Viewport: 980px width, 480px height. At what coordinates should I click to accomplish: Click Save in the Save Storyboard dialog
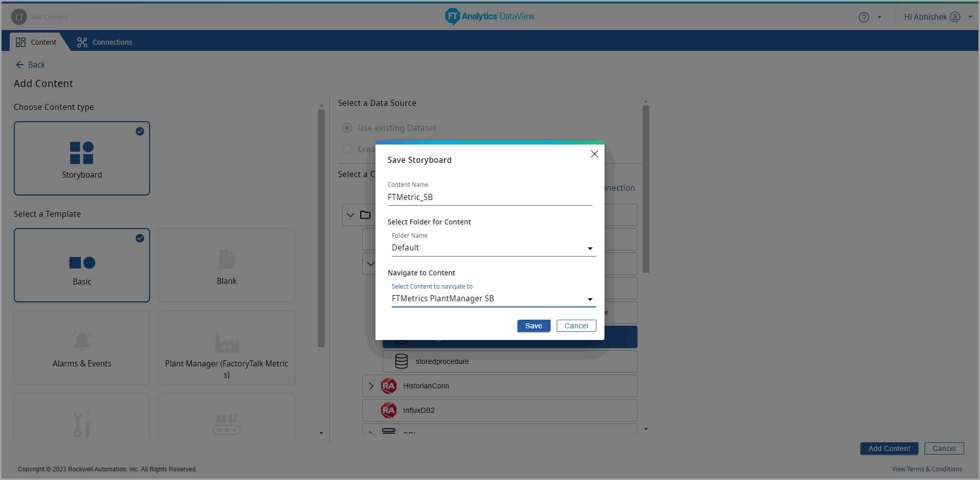534,326
